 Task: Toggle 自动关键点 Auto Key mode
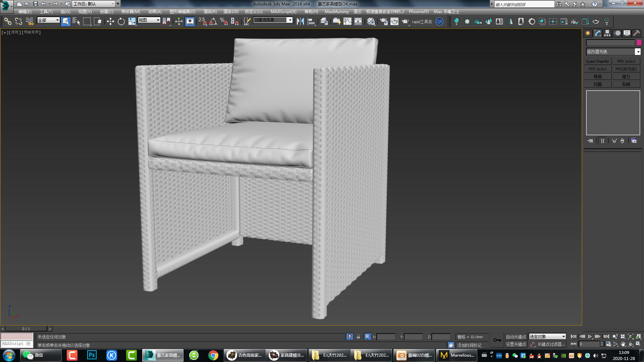pos(516,337)
